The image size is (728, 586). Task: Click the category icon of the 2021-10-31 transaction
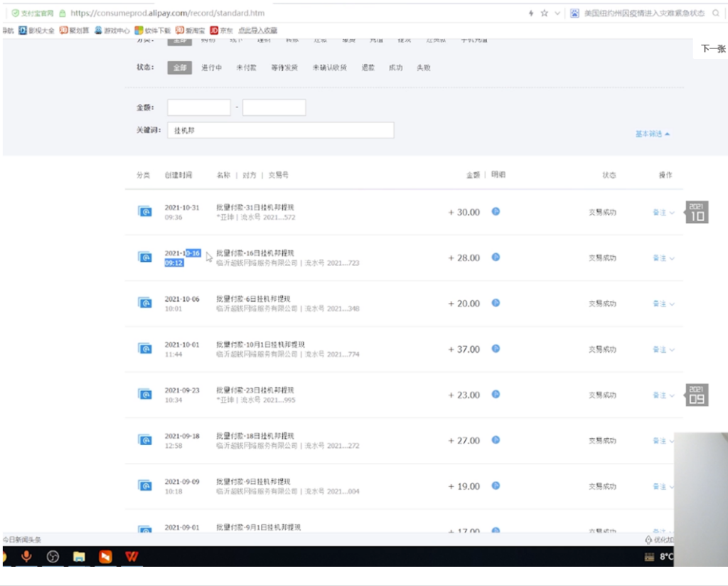click(145, 212)
